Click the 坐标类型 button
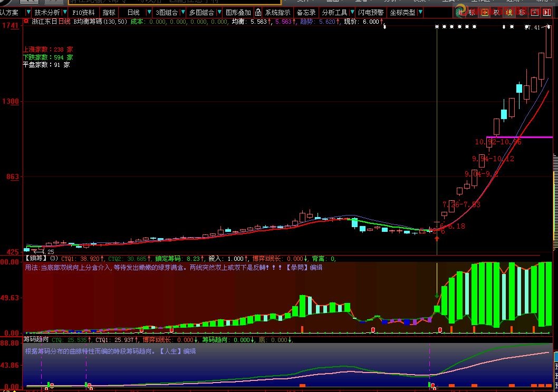The height and width of the screenshot is (392, 558). click(x=402, y=13)
